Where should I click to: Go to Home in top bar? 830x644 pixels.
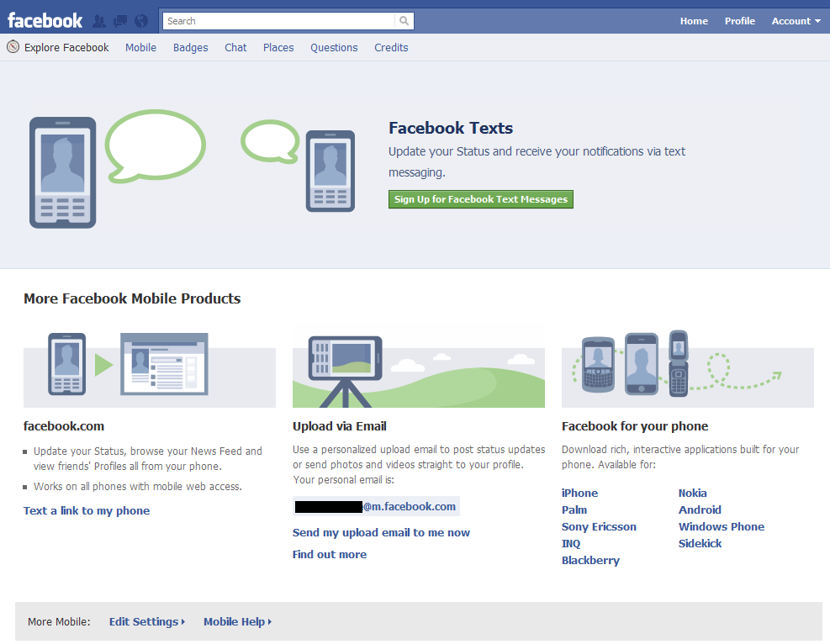pyautogui.click(x=694, y=21)
